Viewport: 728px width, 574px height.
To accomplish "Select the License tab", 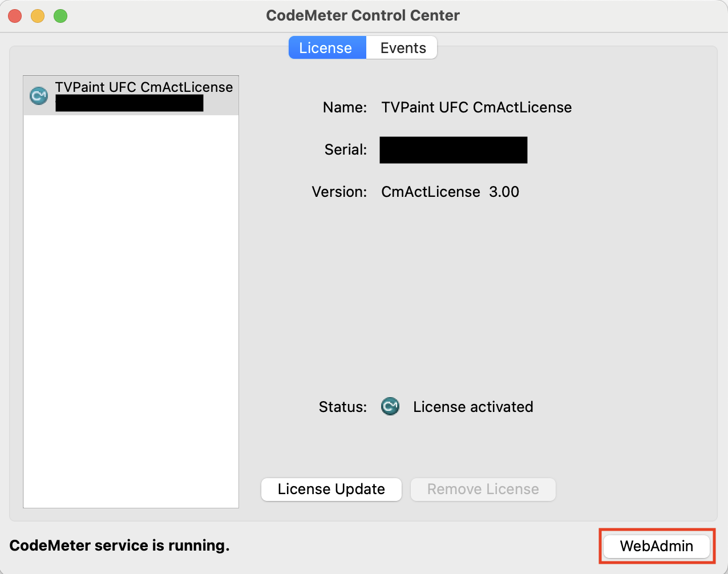I will pyautogui.click(x=327, y=48).
